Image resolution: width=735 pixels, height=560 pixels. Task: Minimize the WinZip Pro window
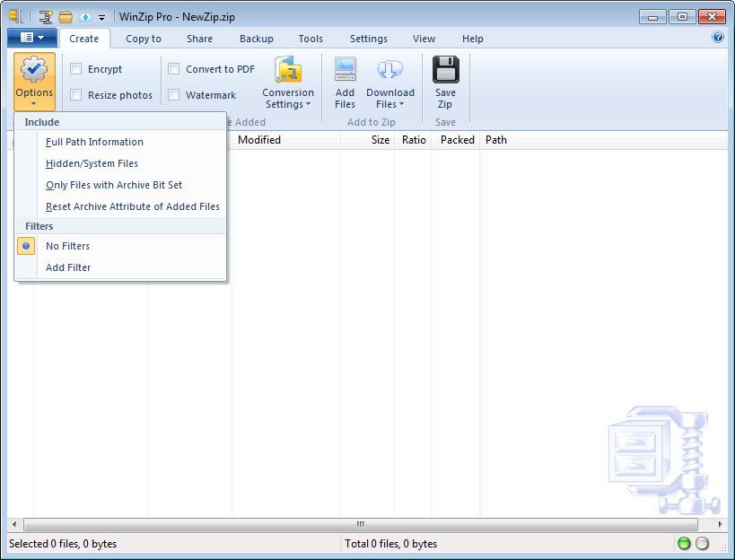[652, 17]
